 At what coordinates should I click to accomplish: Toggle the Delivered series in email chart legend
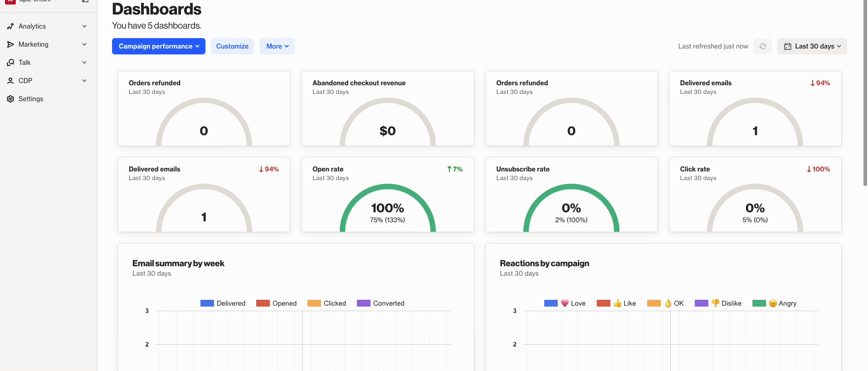223,303
